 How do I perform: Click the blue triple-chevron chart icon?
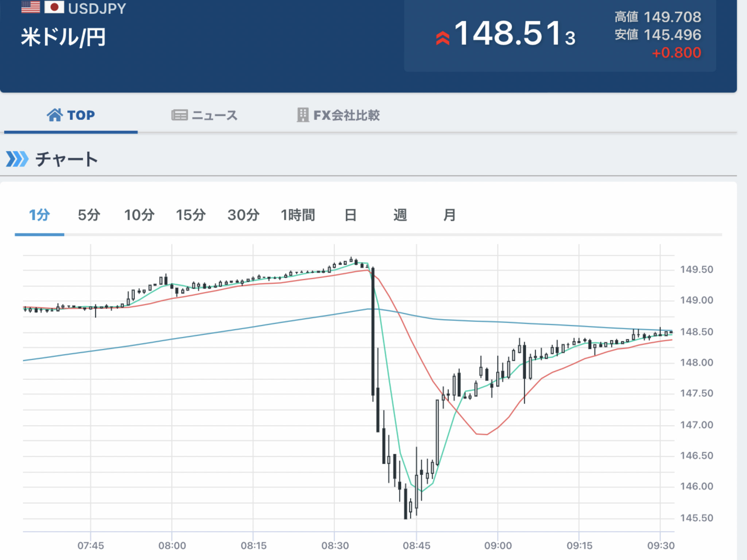click(17, 159)
